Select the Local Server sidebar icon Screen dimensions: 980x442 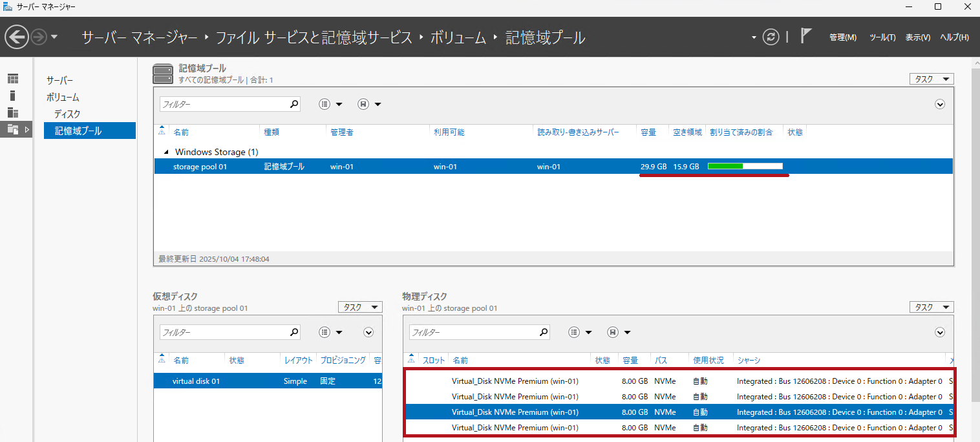point(13,96)
